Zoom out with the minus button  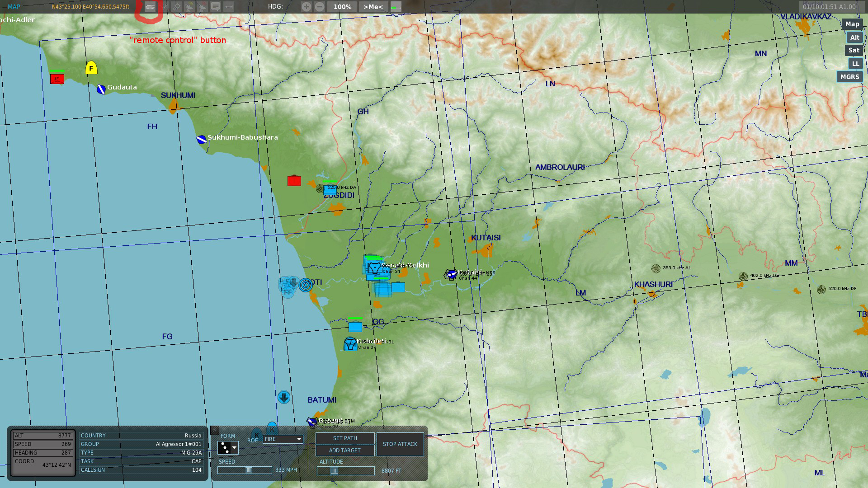(320, 7)
